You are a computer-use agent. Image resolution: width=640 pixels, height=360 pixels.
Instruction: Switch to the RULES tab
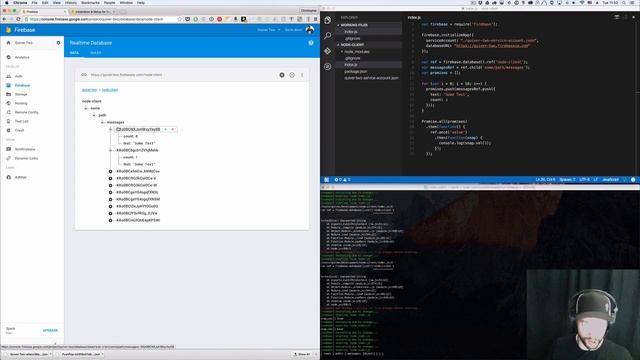(96, 53)
